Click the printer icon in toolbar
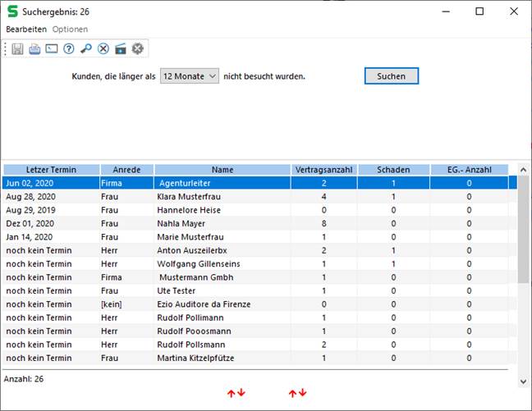 pyautogui.click(x=34, y=49)
